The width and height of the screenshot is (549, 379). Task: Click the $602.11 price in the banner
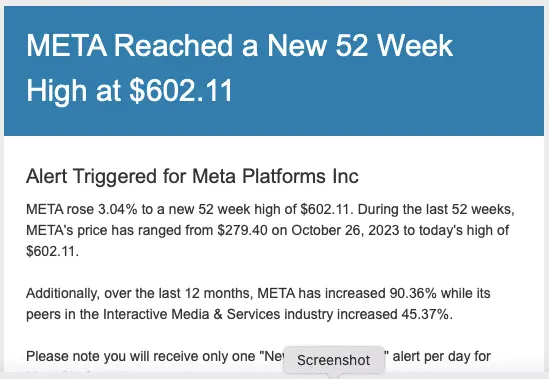point(181,91)
